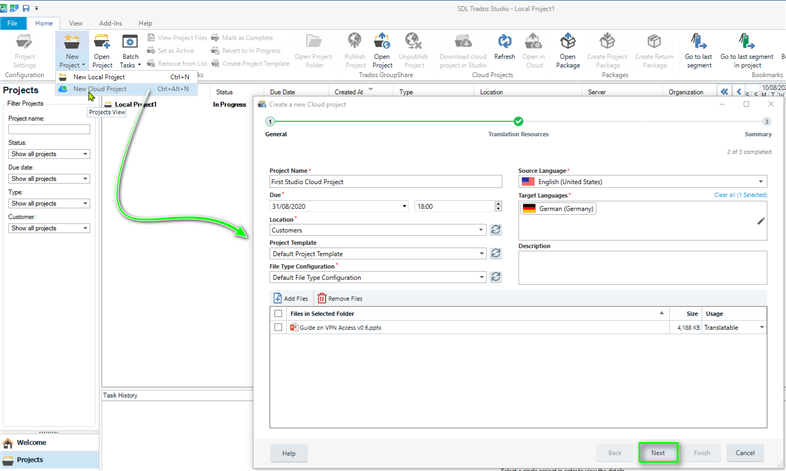Image resolution: width=786 pixels, height=471 pixels.
Task: Adjust the due time spinner
Action: [x=498, y=206]
